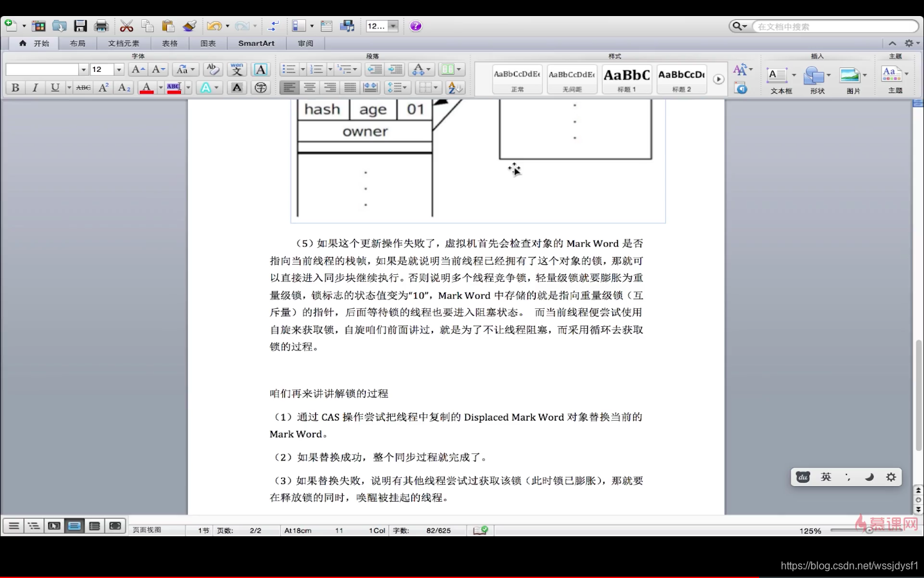Click the New document icon
Screen dimensions: 924x578
tap(10, 26)
